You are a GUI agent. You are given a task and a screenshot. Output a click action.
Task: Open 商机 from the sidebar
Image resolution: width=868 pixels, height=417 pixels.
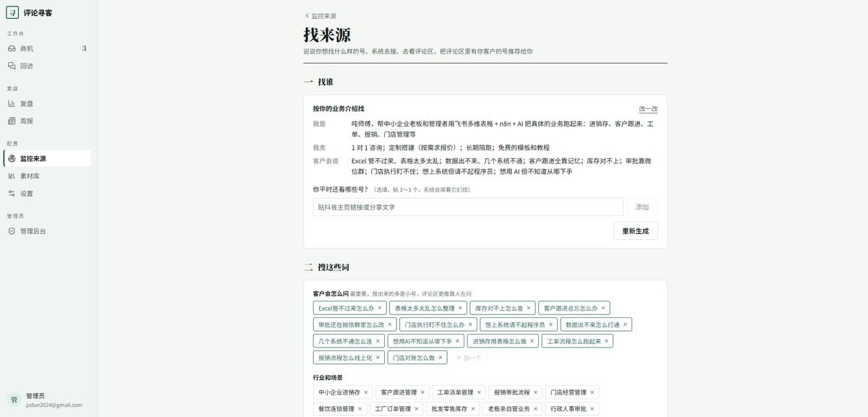click(x=47, y=48)
